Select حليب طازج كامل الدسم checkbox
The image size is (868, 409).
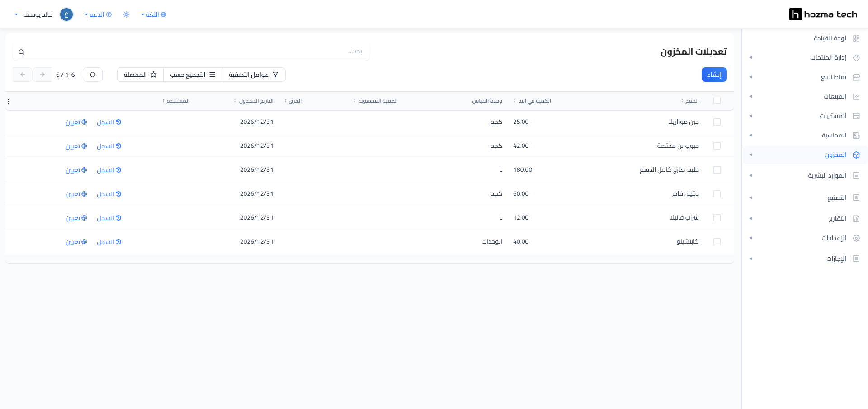point(717,170)
